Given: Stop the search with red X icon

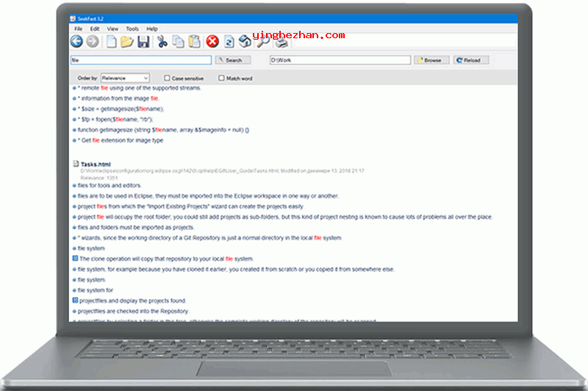Looking at the screenshot, I should [212, 42].
